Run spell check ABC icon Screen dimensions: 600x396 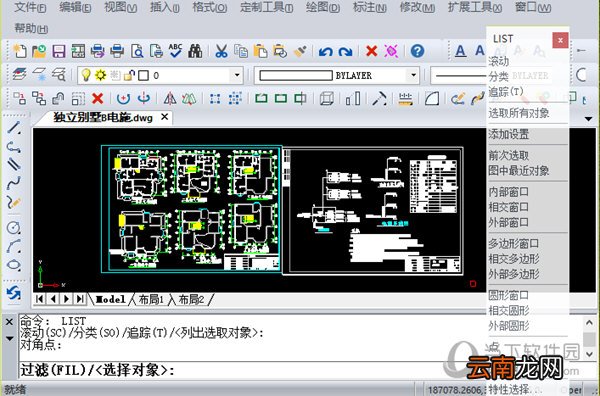pos(175,51)
